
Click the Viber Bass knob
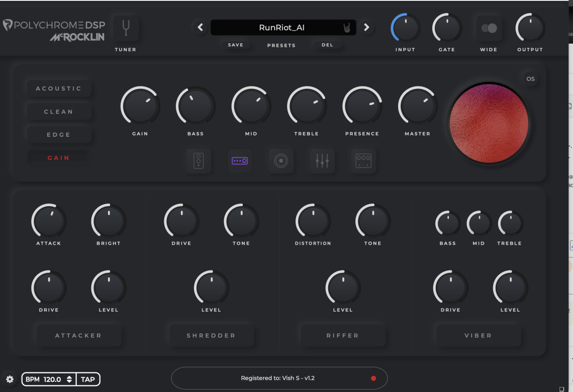[x=448, y=223]
